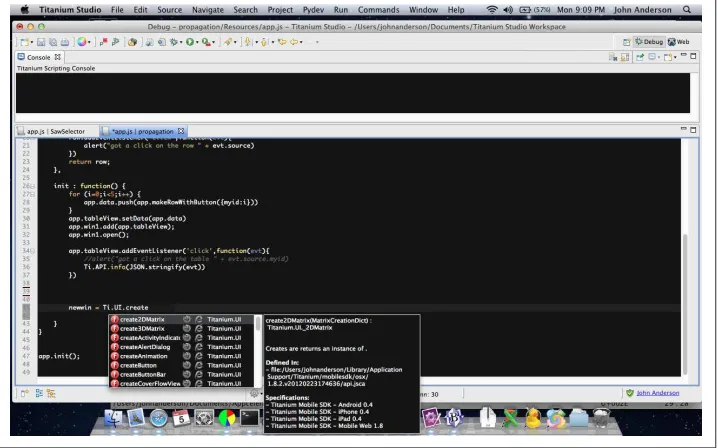718x448 pixels.
Task: Open Finder from the Dock
Action: pos(113,418)
